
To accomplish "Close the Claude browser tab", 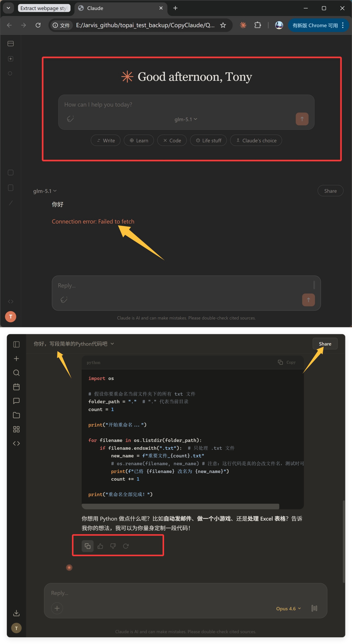I will pyautogui.click(x=161, y=8).
